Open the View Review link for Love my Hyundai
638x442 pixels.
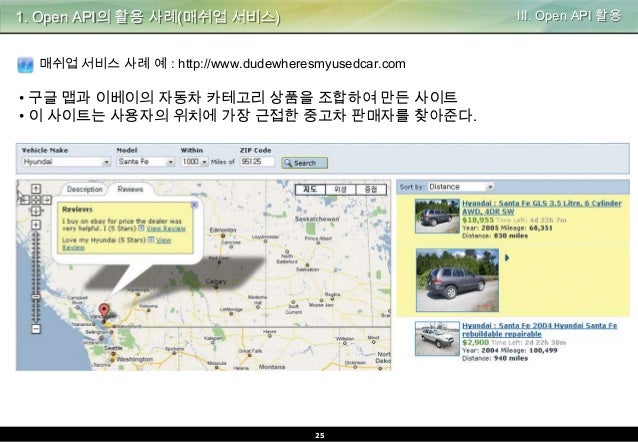click(x=163, y=241)
